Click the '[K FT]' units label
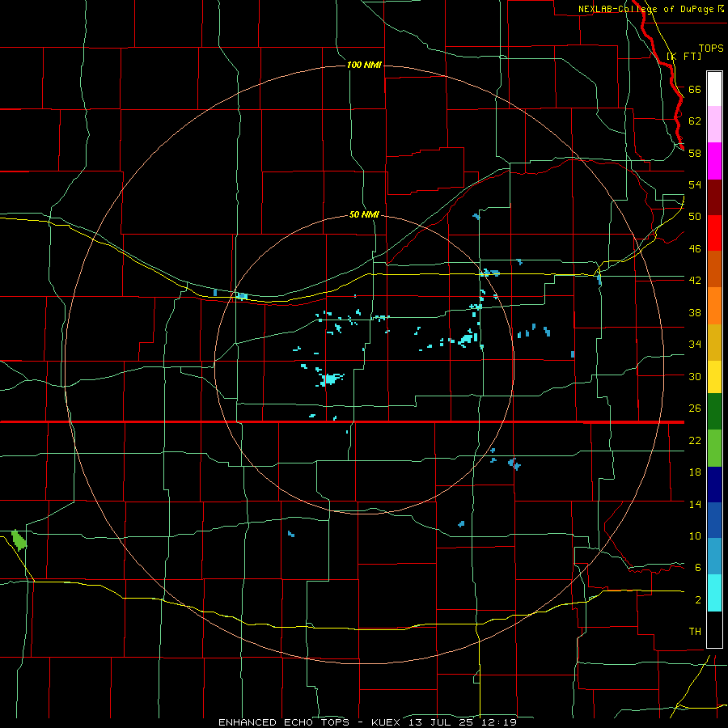The height and width of the screenshot is (728, 728). (x=684, y=56)
